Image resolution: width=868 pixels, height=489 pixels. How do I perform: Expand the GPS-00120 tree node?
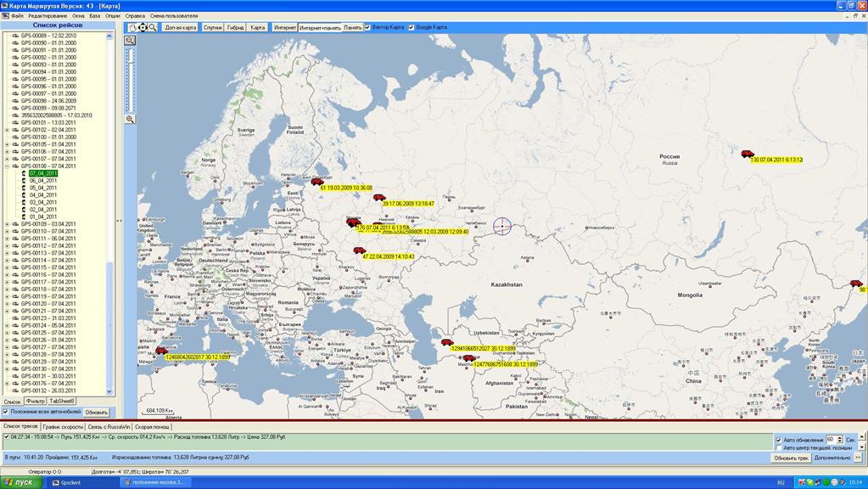click(7, 304)
